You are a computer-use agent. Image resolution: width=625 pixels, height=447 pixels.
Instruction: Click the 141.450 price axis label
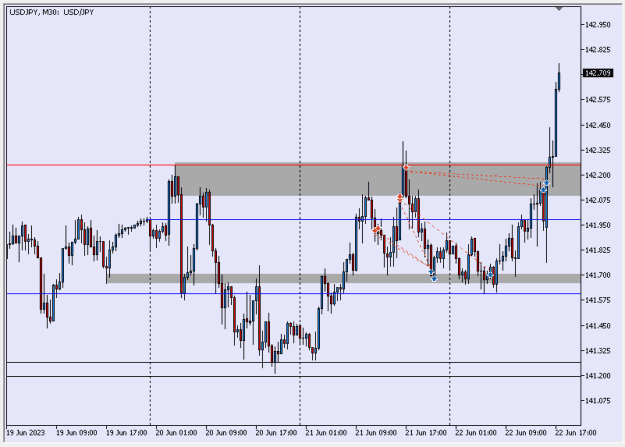pyautogui.click(x=597, y=326)
